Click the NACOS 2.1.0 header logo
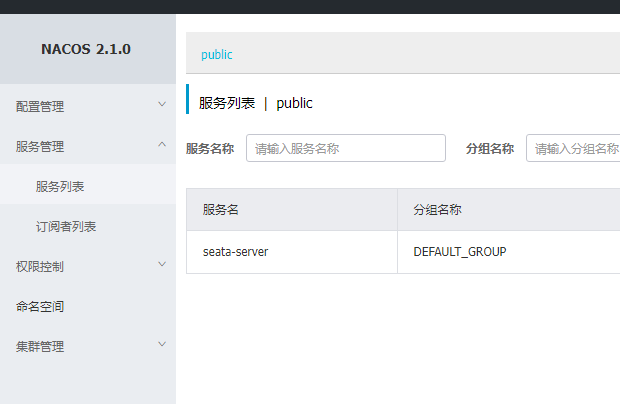The width and height of the screenshot is (620, 404). (x=86, y=49)
